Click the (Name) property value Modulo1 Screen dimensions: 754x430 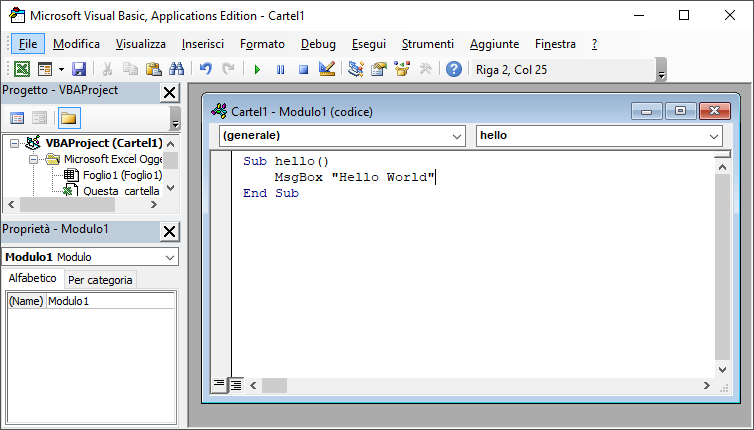coord(111,301)
